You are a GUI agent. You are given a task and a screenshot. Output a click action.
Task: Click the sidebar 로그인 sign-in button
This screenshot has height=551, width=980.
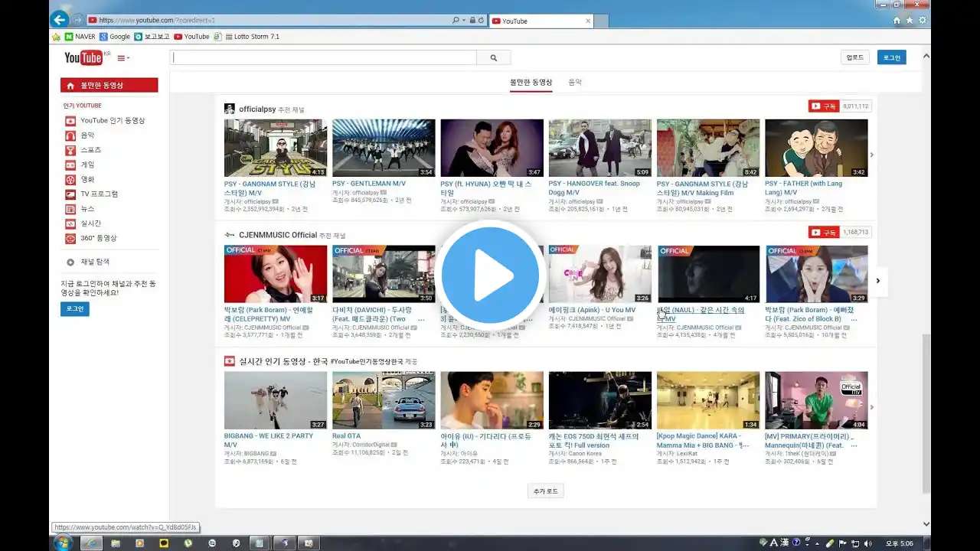pos(75,309)
